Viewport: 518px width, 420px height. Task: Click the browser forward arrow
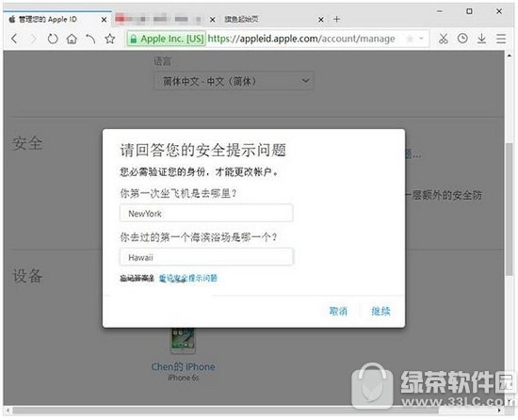[33, 39]
